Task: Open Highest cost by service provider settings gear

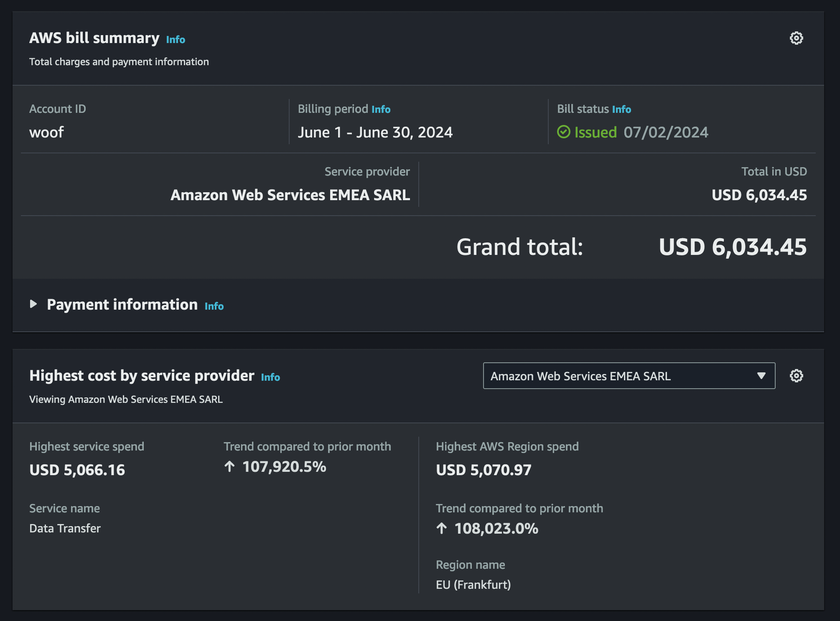Action: pyautogui.click(x=796, y=376)
